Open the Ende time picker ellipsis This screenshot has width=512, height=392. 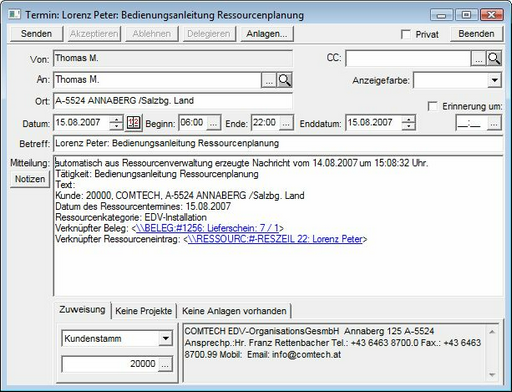pos(286,123)
